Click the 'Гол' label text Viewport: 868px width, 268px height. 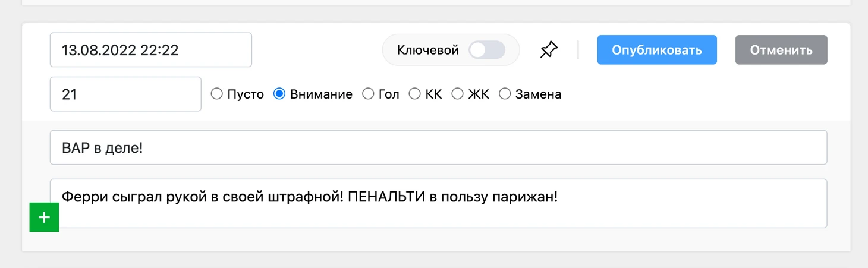[389, 94]
